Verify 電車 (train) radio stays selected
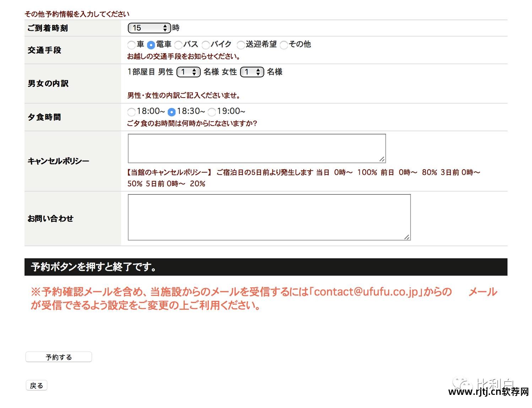Screen dimensions: 532x408 click(151, 45)
